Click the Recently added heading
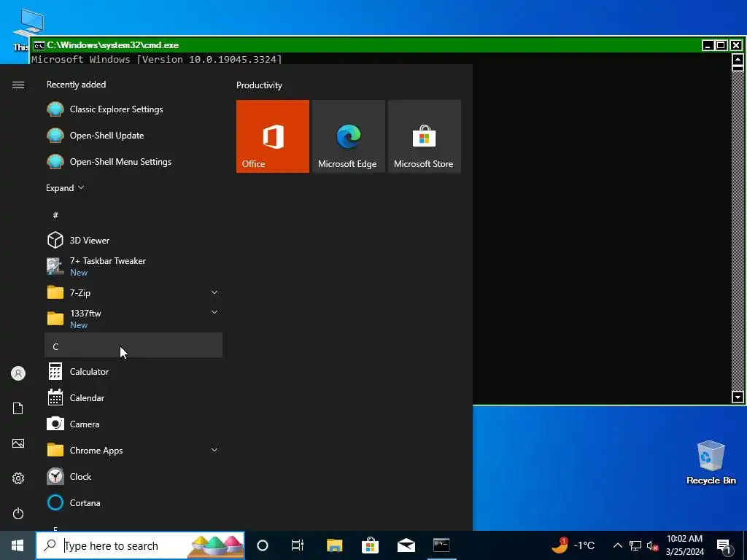 tap(76, 85)
